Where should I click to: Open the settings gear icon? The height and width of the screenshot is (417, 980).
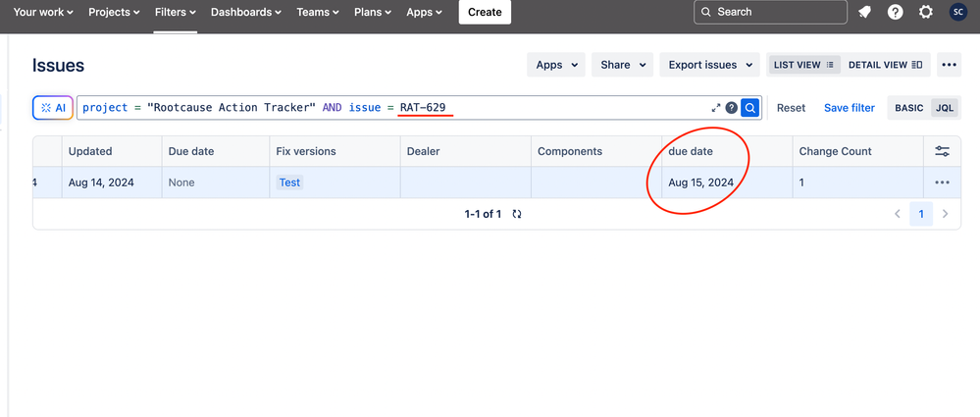[x=926, y=12]
